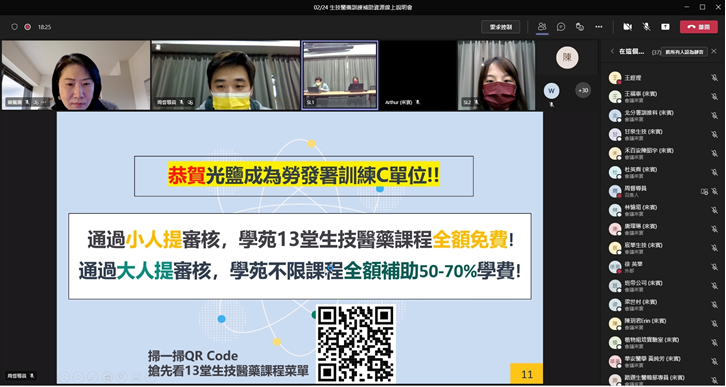Click the first participant video tile
726x387 pixels.
(x=76, y=75)
